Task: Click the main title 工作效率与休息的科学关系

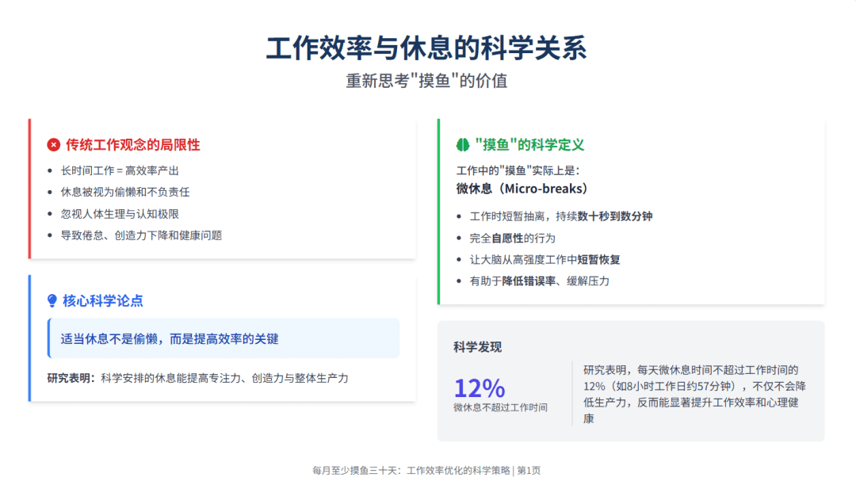Action: click(426, 48)
